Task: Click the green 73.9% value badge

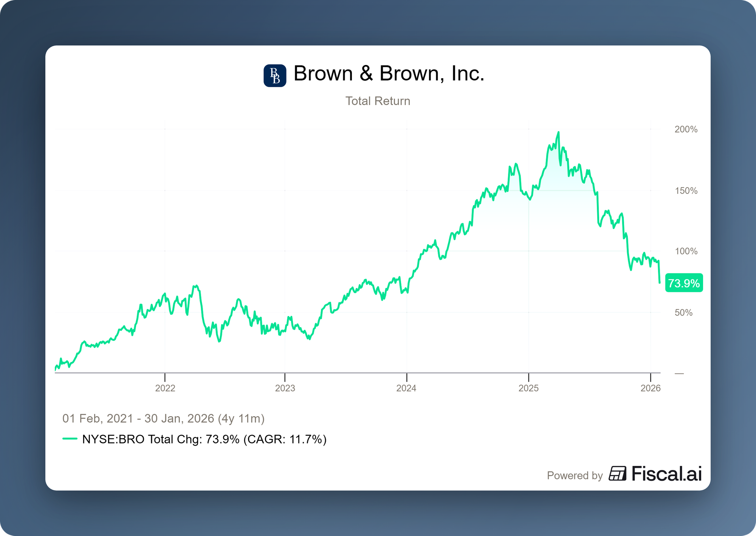Action: tap(684, 283)
